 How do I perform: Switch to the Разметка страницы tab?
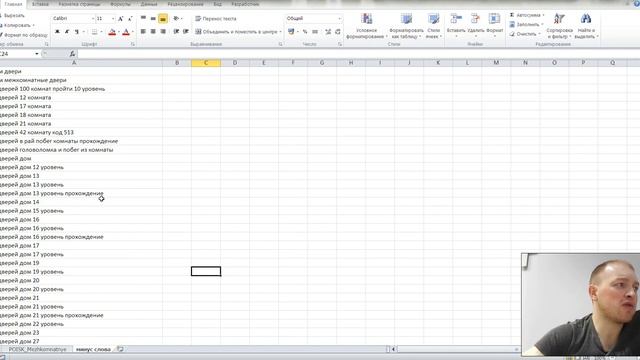point(79,4)
